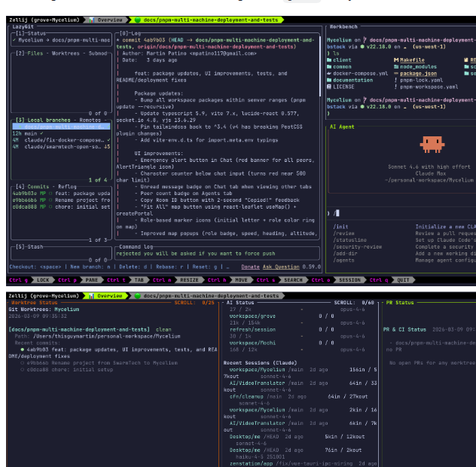Click the docker-compose.yml file icon
Viewport: 476px width, 467px height.
click(329, 73)
